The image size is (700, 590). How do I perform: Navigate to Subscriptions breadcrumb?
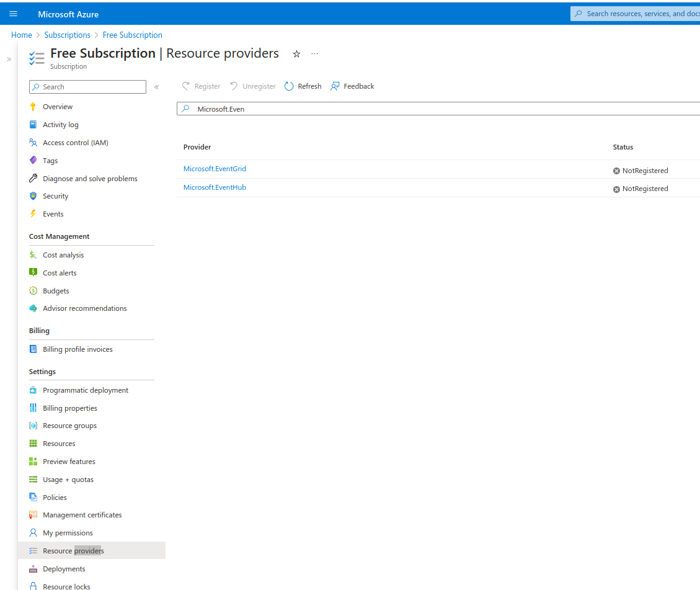[67, 35]
